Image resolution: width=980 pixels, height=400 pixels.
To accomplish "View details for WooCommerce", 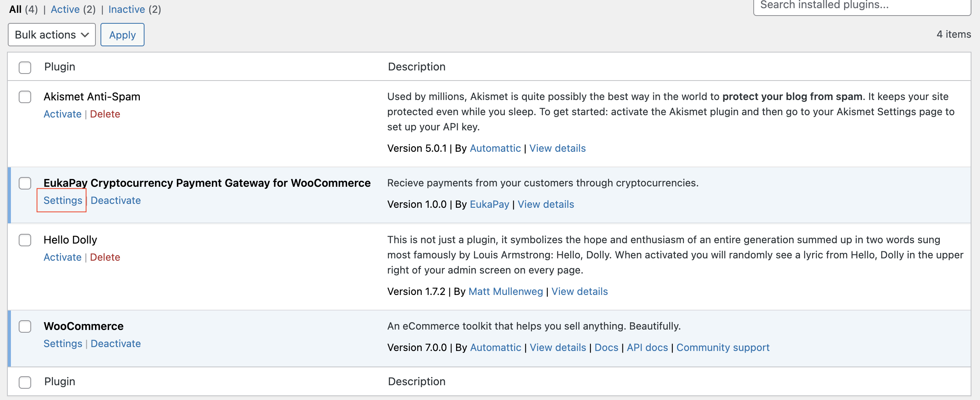I will click(x=558, y=347).
